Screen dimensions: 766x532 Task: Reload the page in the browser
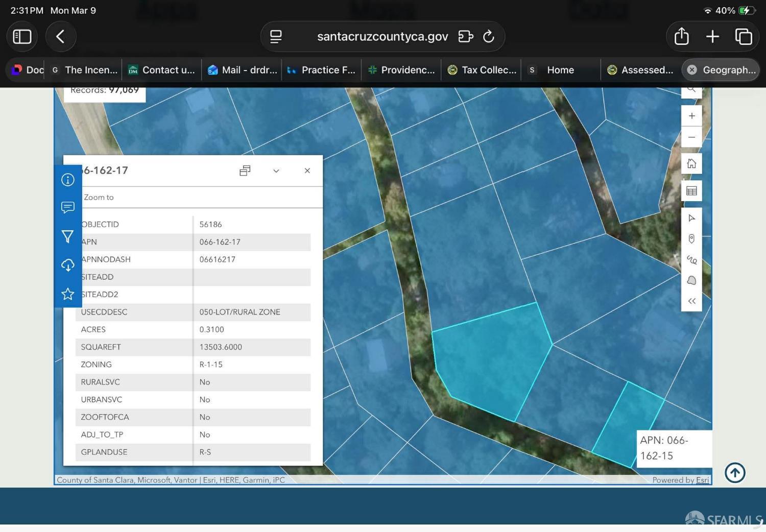pyautogui.click(x=488, y=37)
